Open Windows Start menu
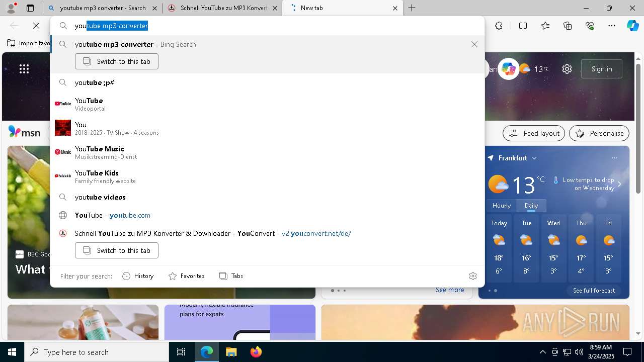The width and height of the screenshot is (644, 362). pos(12,352)
